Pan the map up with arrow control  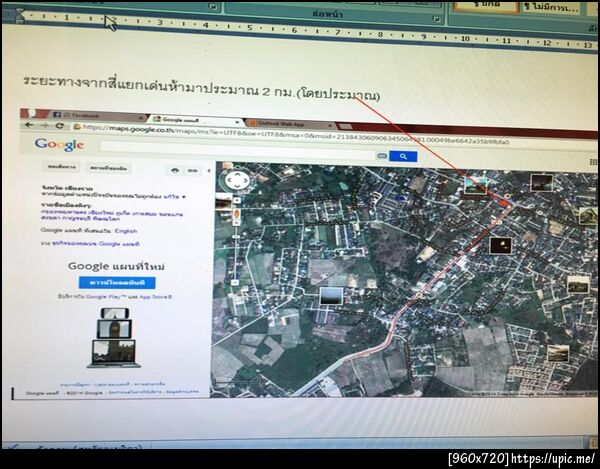(x=237, y=174)
